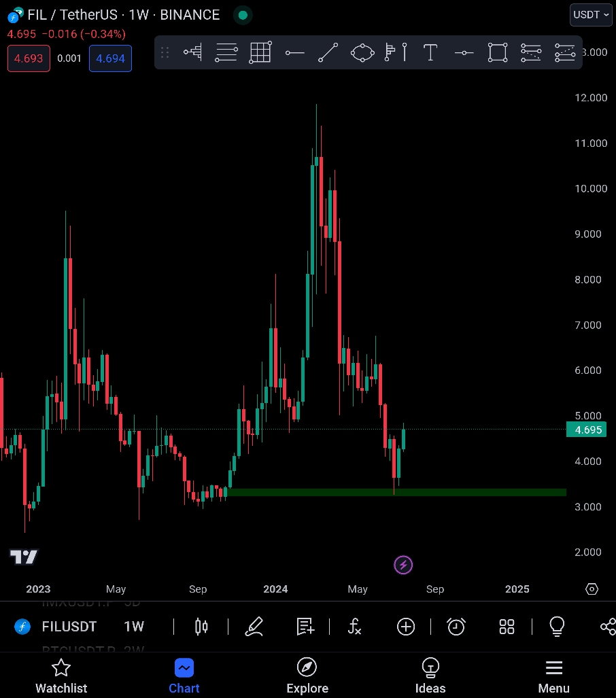Create an alert with the clock icon
The width and height of the screenshot is (616, 698).
(456, 627)
